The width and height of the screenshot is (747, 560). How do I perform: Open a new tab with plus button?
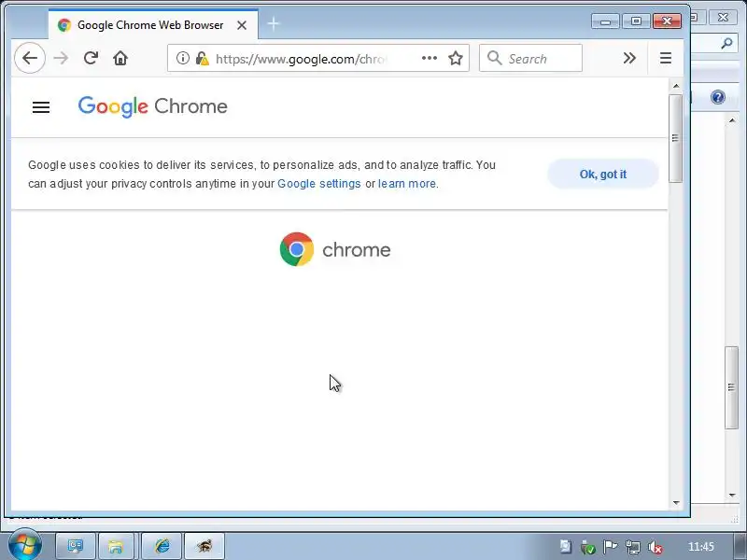pyautogui.click(x=274, y=24)
